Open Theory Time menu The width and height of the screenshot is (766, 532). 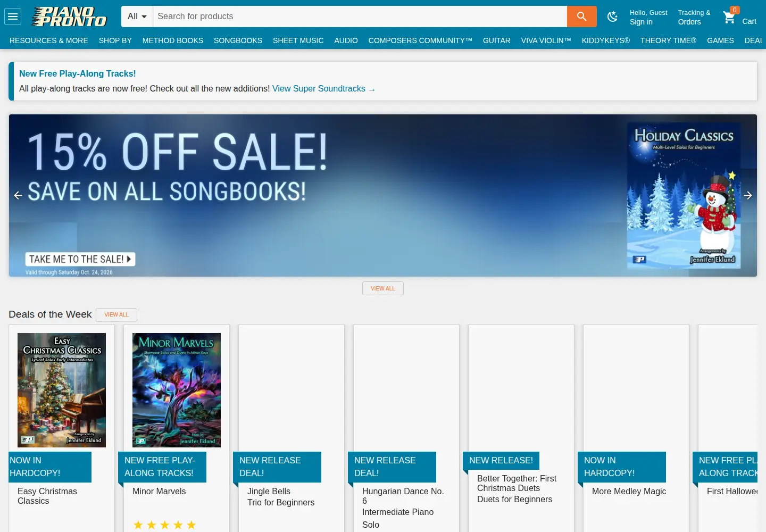pyautogui.click(x=668, y=40)
